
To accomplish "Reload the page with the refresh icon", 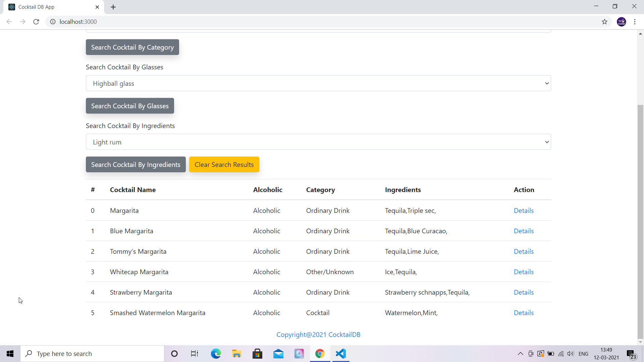I will (x=36, y=22).
